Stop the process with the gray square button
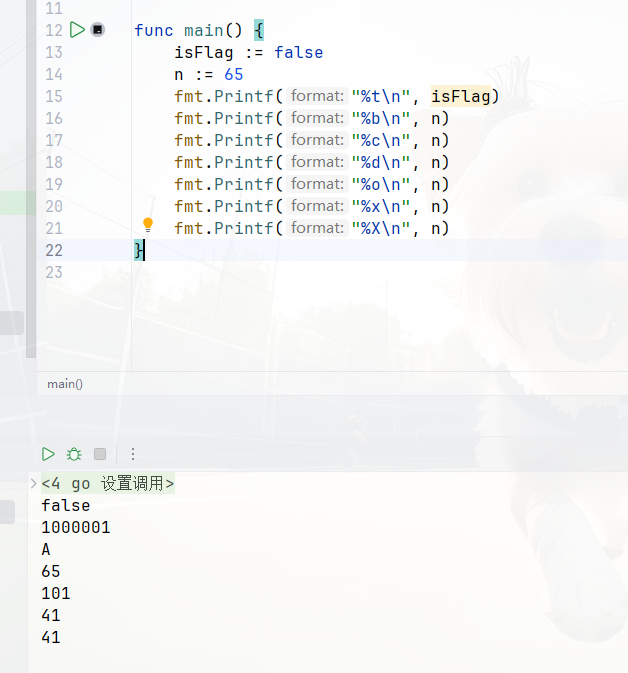 pos(100,454)
